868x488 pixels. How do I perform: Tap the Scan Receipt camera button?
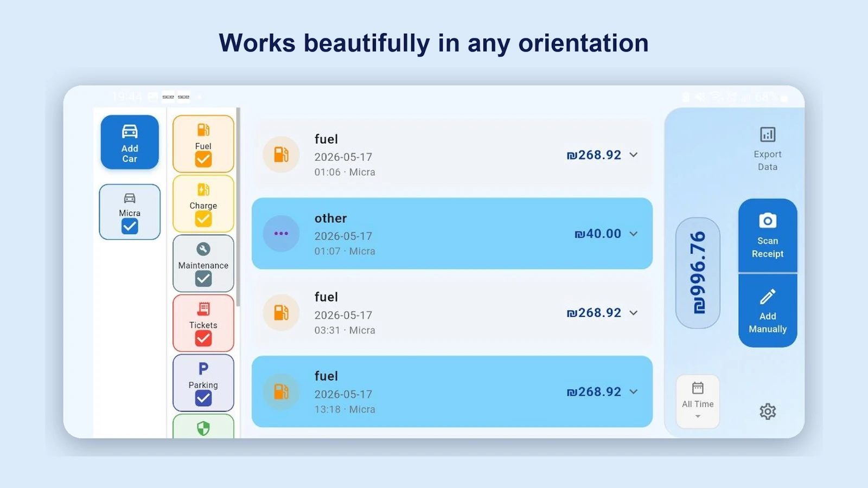click(768, 235)
